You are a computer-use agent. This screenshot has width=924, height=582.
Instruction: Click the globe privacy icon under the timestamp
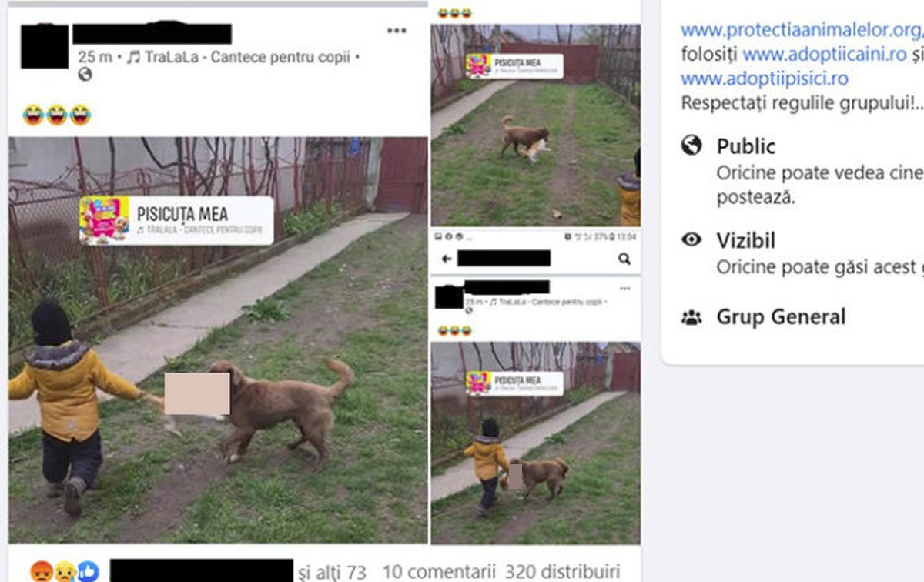(x=85, y=75)
